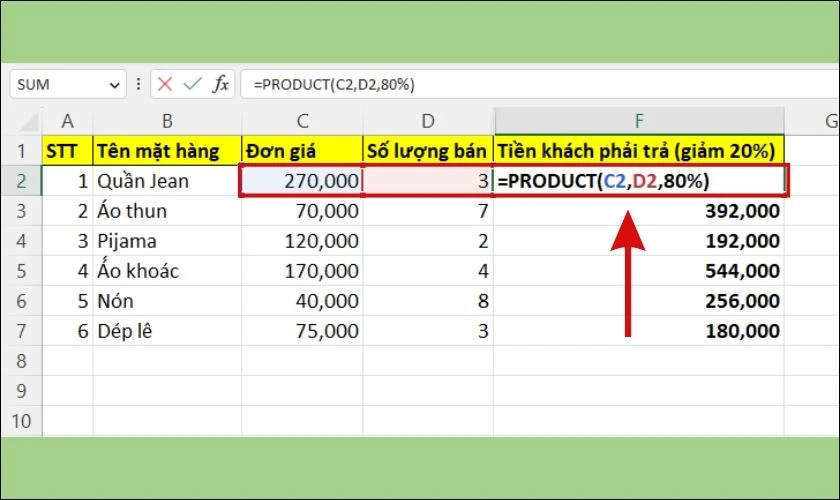Click the STT cell for Dép lê
This screenshot has height=500, width=840.
tap(68, 331)
